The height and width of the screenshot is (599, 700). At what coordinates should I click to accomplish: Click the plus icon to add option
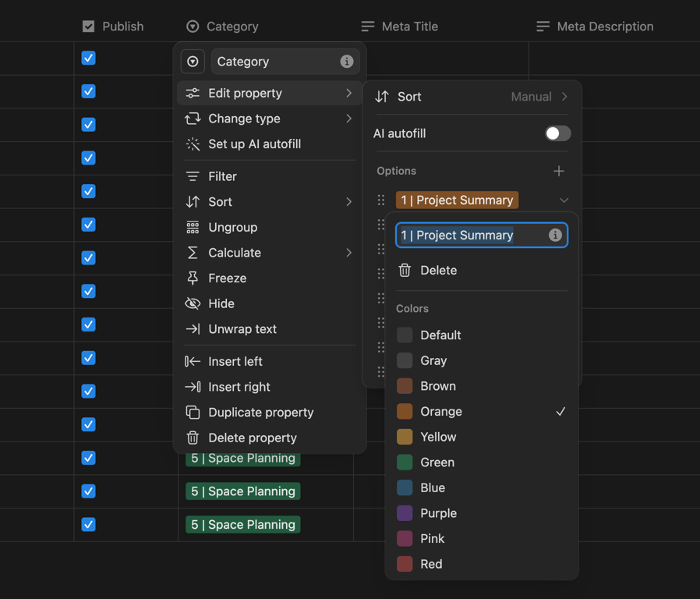tap(558, 171)
